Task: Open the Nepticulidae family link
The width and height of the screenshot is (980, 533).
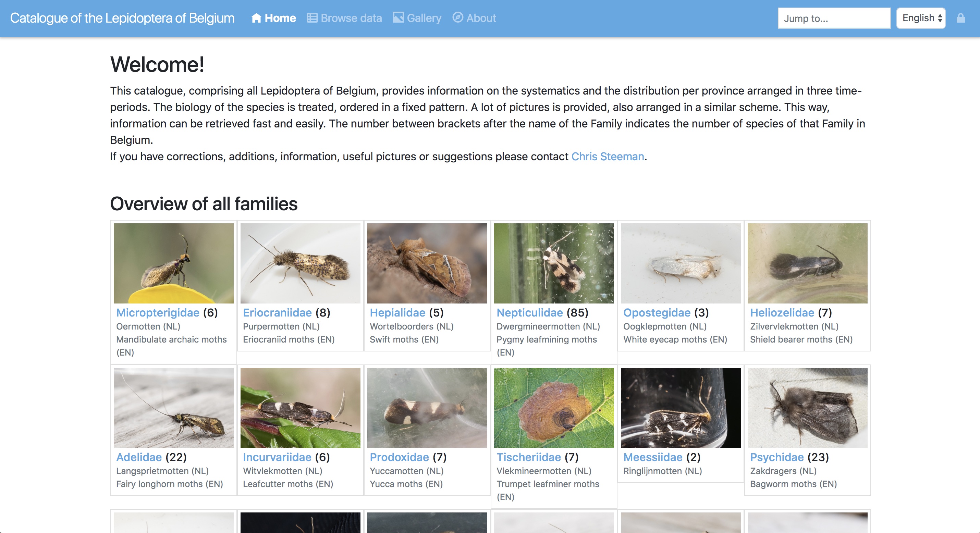Action: (529, 312)
